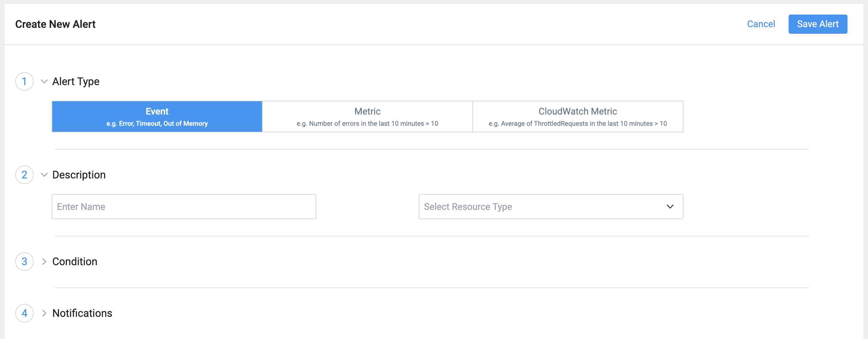Click the Save Alert button

click(817, 24)
